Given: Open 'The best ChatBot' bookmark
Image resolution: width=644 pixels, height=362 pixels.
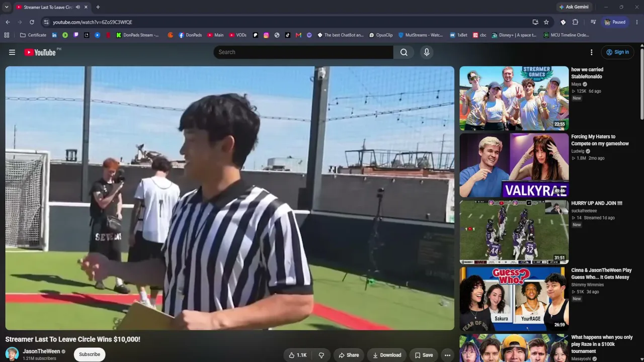Looking at the screenshot, I should (x=341, y=35).
